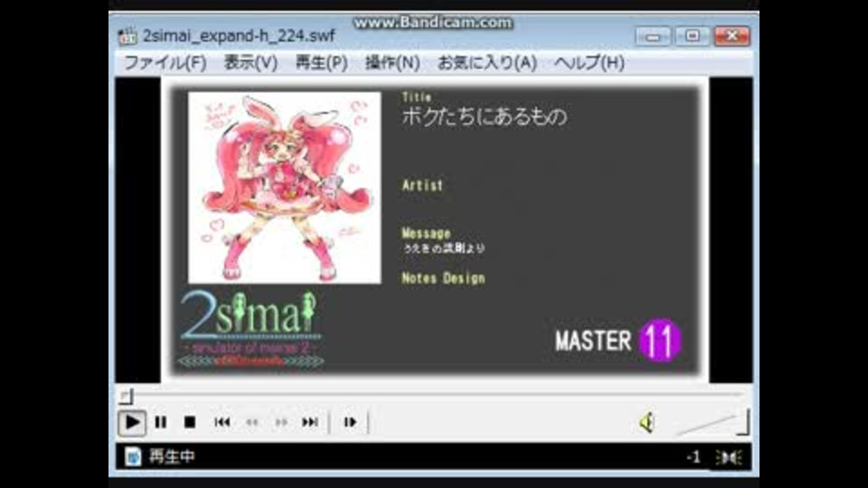Viewport: 868px width, 488px height.
Task: Skip to previous track icon
Action: (x=222, y=422)
